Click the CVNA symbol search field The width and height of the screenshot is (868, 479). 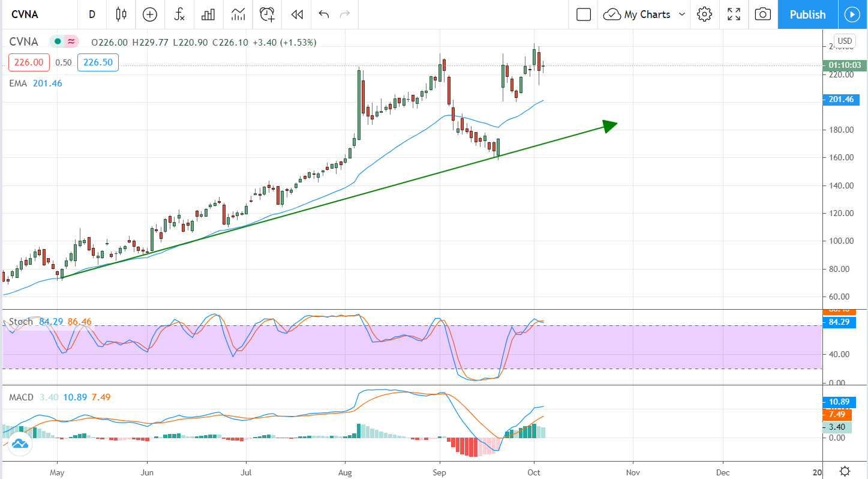(36, 14)
